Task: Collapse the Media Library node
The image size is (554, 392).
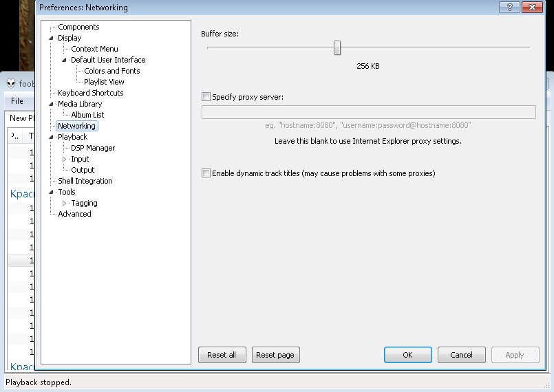Action: tap(51, 104)
